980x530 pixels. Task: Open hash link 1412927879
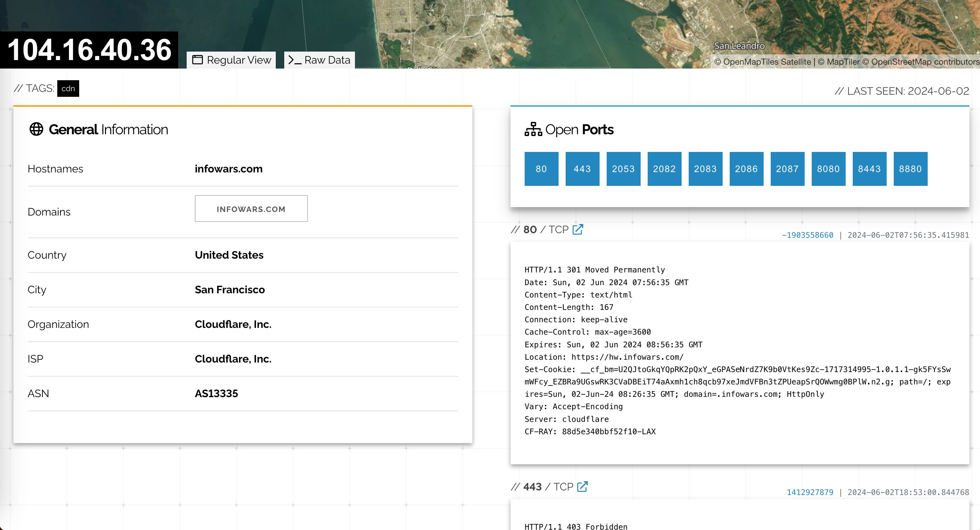[x=810, y=492]
